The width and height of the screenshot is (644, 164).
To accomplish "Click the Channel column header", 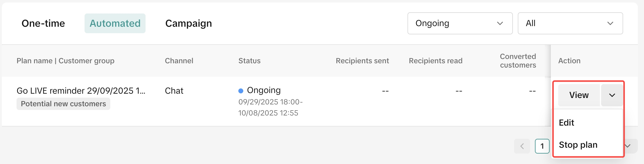I will (179, 61).
